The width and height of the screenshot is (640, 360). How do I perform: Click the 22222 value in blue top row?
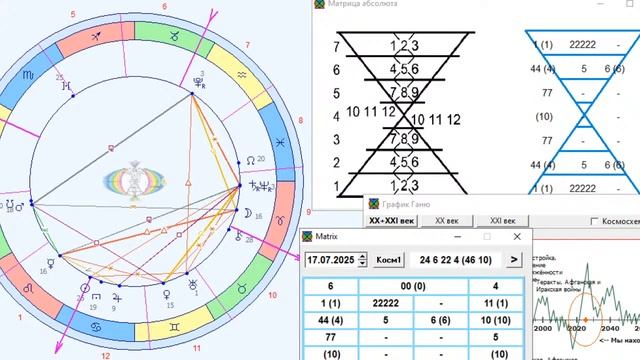pyautogui.click(x=582, y=44)
